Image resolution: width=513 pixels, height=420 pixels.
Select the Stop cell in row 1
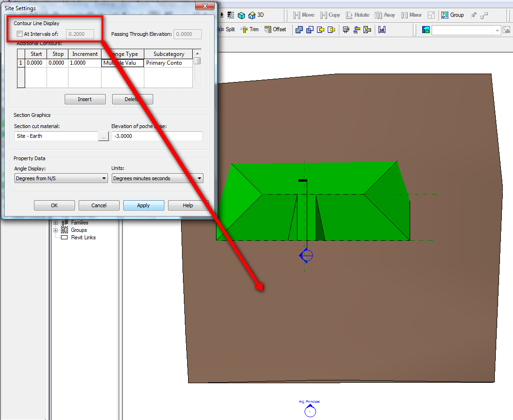pyautogui.click(x=57, y=63)
